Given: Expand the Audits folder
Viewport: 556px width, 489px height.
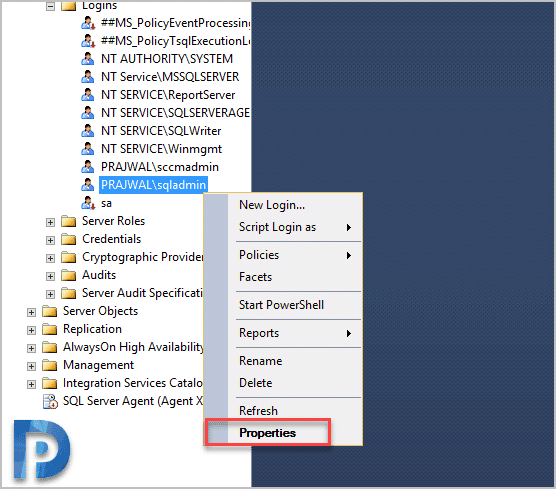Looking at the screenshot, I should [50, 276].
